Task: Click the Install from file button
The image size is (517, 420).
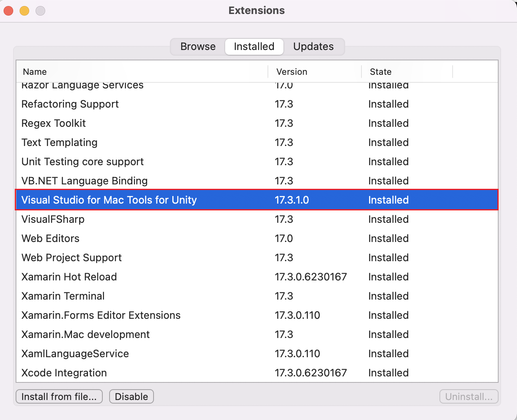Action: 59,396
